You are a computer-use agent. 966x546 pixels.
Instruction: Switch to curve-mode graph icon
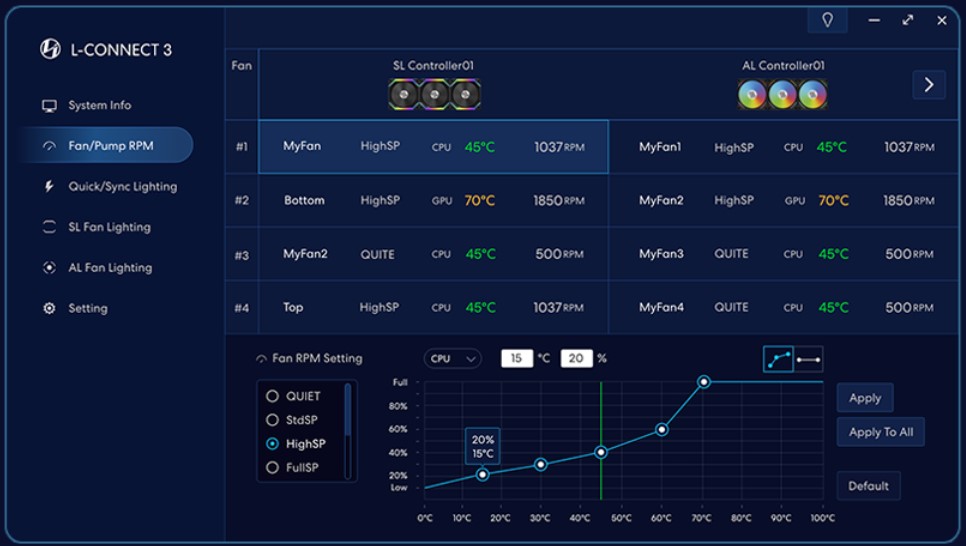pyautogui.click(x=778, y=359)
